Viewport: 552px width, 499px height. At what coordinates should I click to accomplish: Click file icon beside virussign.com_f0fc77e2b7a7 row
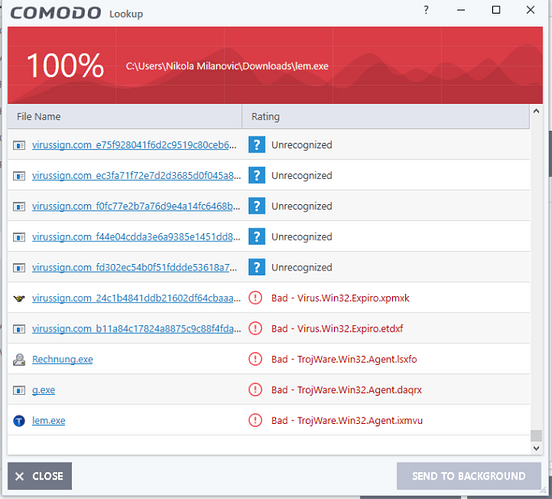tap(19, 206)
